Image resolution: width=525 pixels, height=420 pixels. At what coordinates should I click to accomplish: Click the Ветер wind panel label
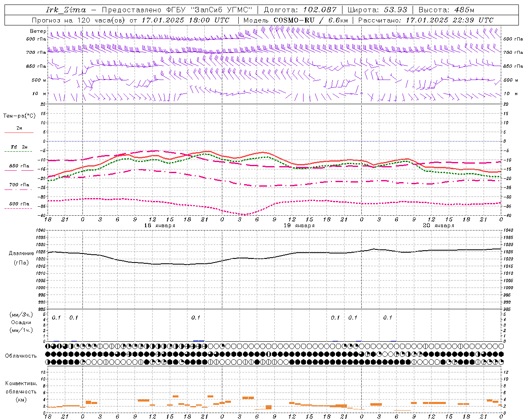(x=38, y=31)
